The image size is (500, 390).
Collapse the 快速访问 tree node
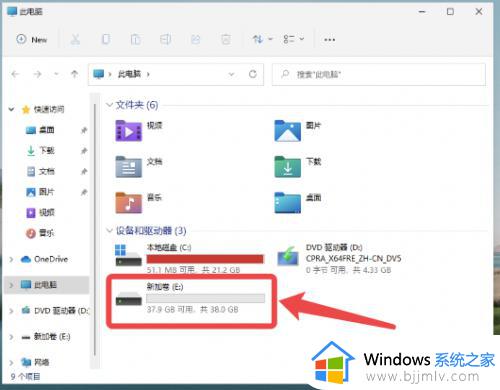11,109
